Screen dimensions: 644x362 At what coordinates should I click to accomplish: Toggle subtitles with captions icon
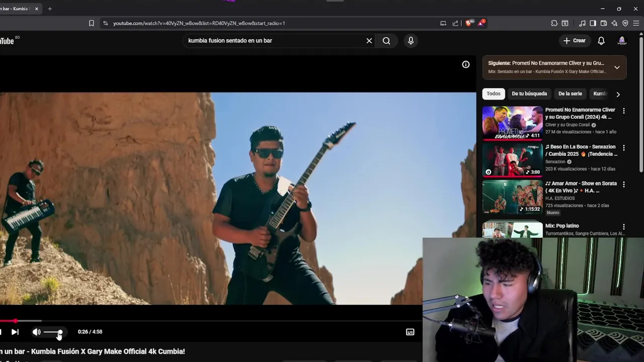(410, 332)
